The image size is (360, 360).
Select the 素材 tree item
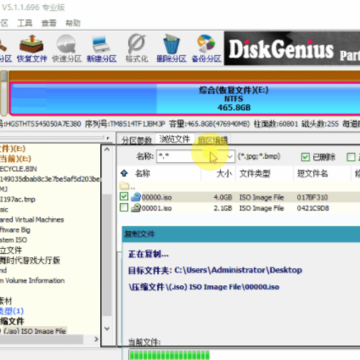(x=6, y=301)
